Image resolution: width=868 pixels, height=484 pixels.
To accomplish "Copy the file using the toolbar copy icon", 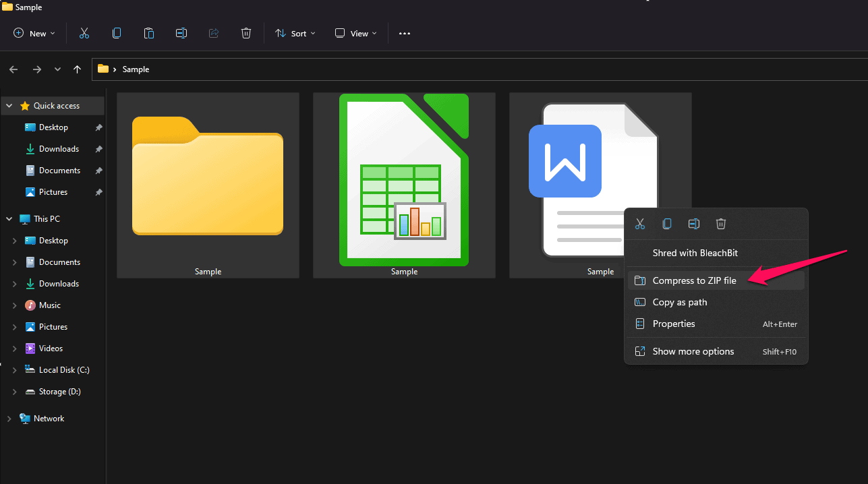I will tap(116, 32).
